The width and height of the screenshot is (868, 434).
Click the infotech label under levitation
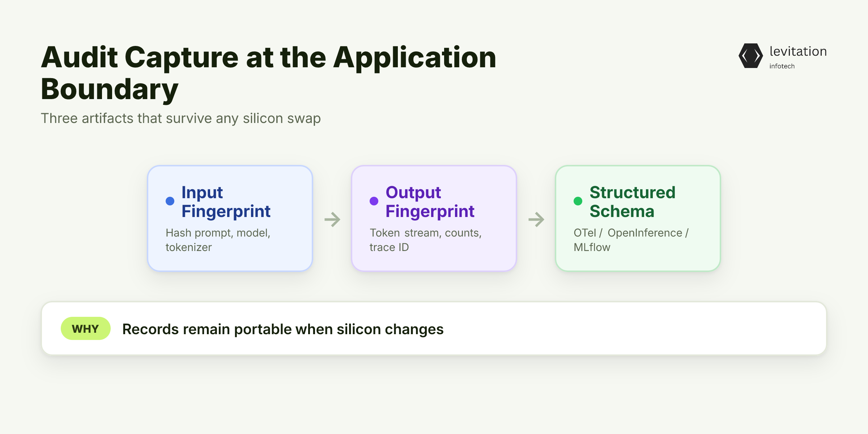(x=782, y=66)
